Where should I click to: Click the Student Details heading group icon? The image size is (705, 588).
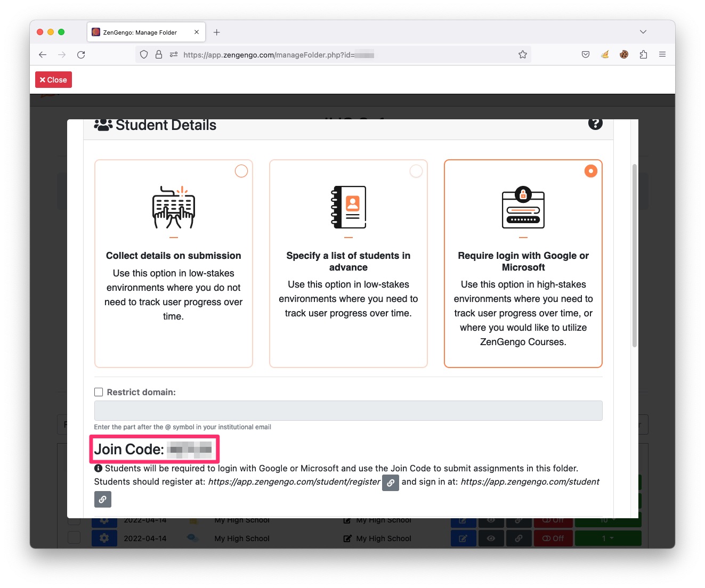[x=103, y=125]
